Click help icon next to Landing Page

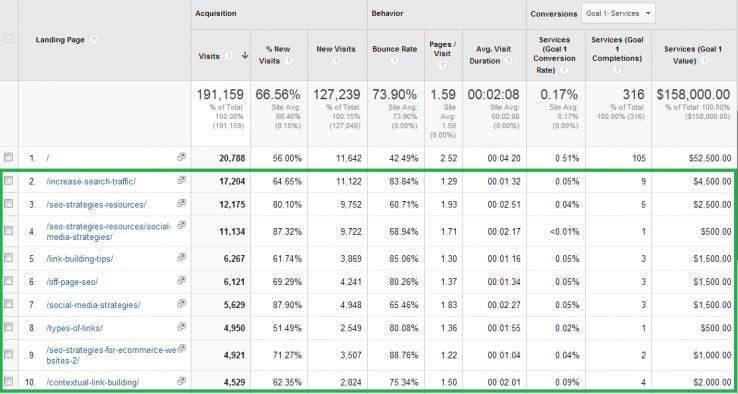tap(94, 40)
